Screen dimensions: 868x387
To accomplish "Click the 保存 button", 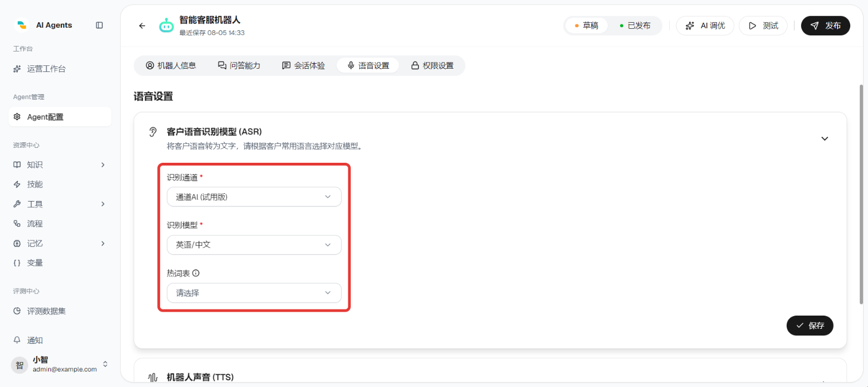I will (x=810, y=326).
